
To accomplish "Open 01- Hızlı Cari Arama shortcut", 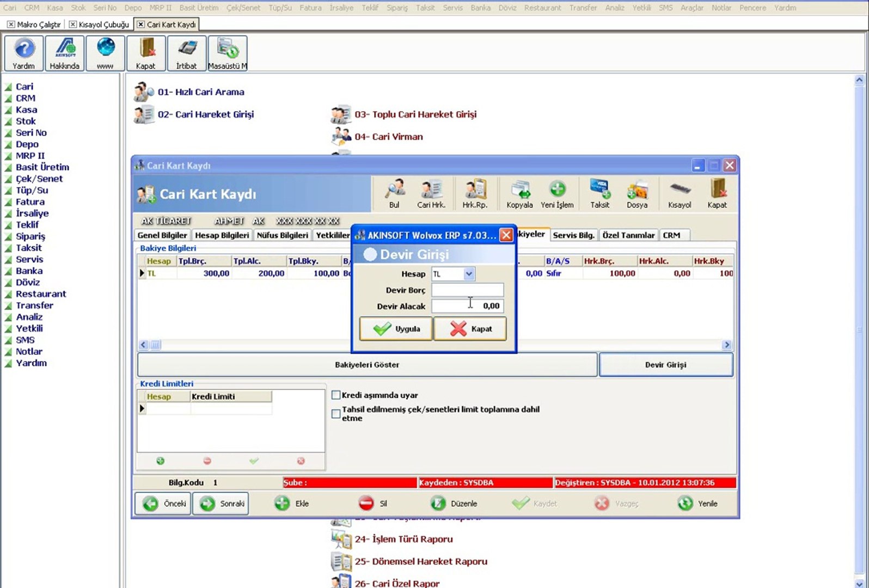I will coord(189,92).
